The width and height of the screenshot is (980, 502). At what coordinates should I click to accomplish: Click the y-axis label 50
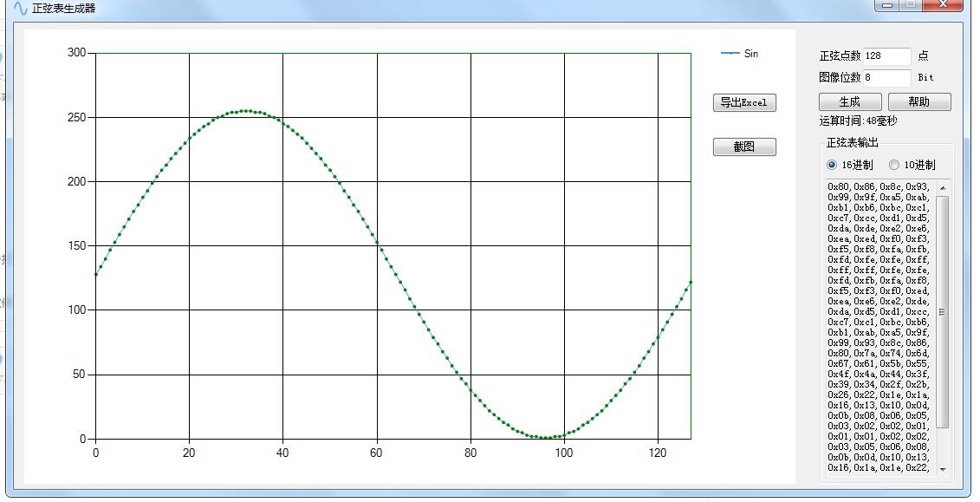tap(79, 375)
